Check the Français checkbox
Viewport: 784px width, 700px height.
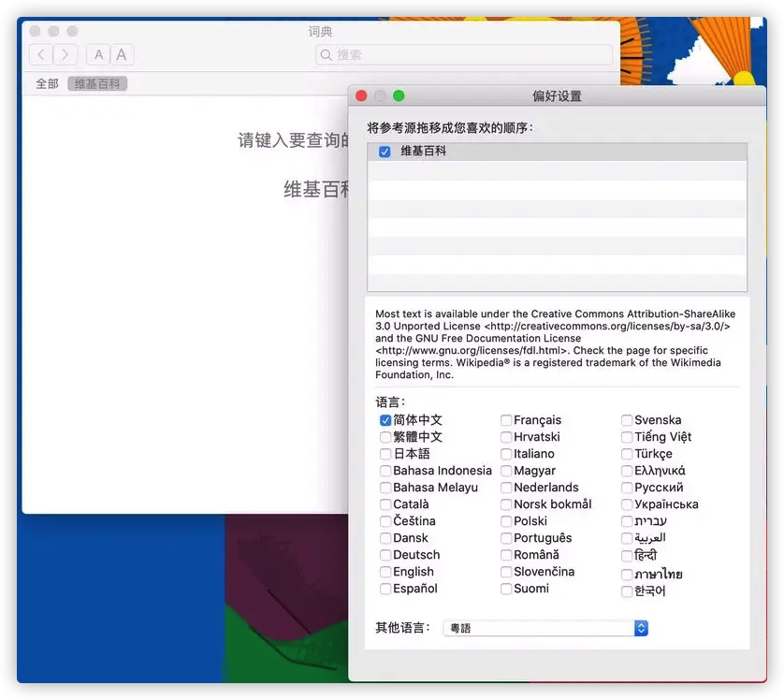click(506, 420)
